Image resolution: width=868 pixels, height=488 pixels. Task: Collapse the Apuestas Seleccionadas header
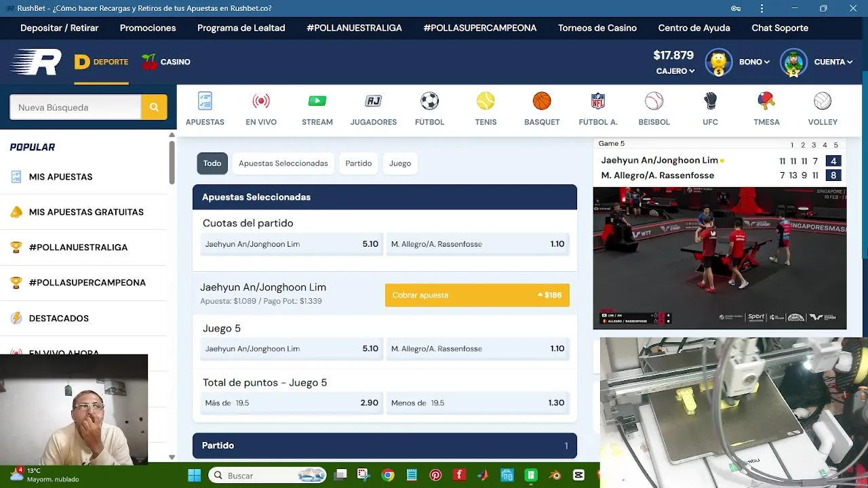[x=384, y=197]
